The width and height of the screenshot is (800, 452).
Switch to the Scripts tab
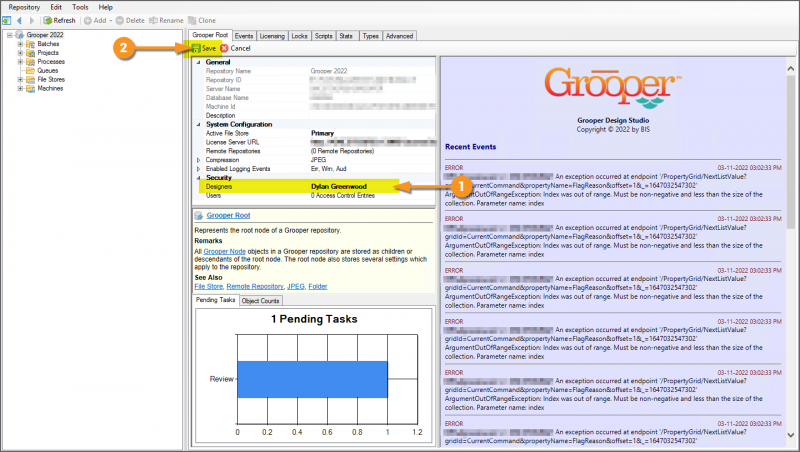(x=323, y=36)
